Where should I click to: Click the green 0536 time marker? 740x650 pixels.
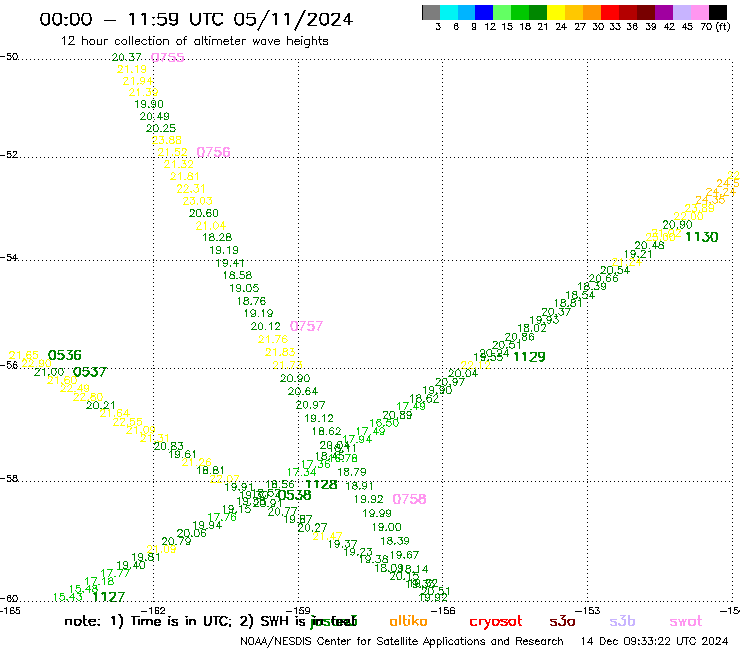pos(65,355)
